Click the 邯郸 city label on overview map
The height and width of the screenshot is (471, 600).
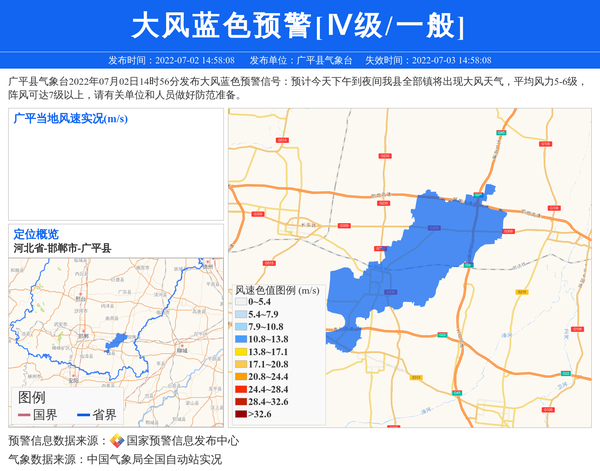84,336
